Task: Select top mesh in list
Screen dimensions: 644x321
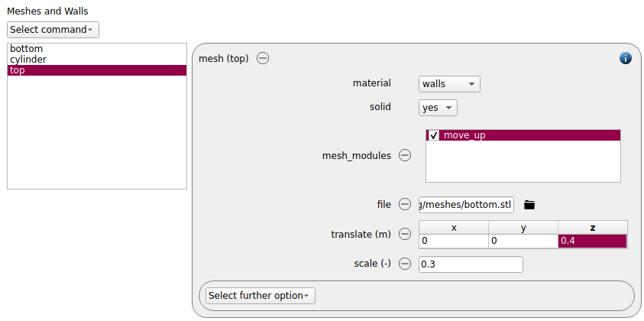Action: pos(97,70)
